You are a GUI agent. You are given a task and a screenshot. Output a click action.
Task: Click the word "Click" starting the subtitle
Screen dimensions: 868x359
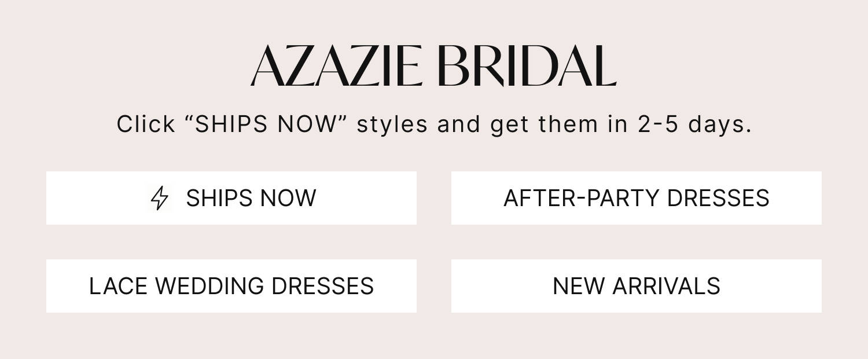pos(146,124)
